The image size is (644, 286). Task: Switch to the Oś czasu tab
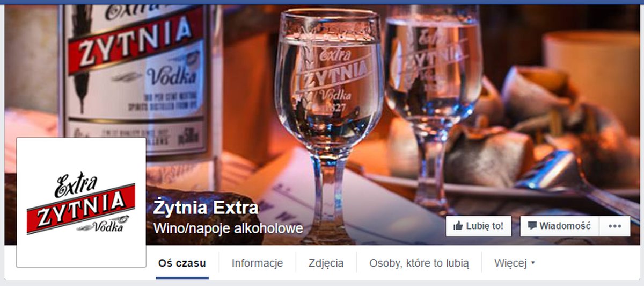182,263
